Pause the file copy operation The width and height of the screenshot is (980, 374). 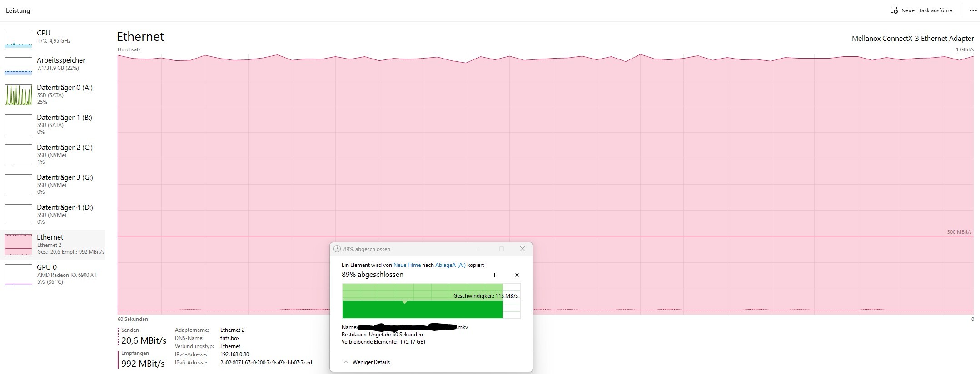pyautogui.click(x=496, y=275)
